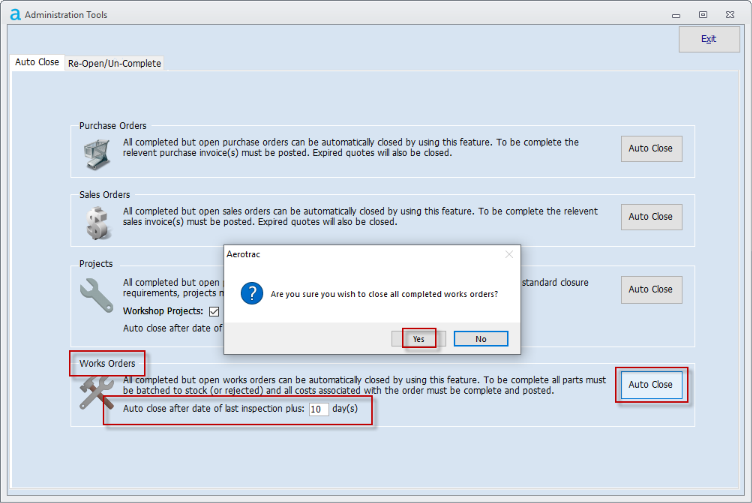Maximize the Administration Tools window

pos(703,14)
